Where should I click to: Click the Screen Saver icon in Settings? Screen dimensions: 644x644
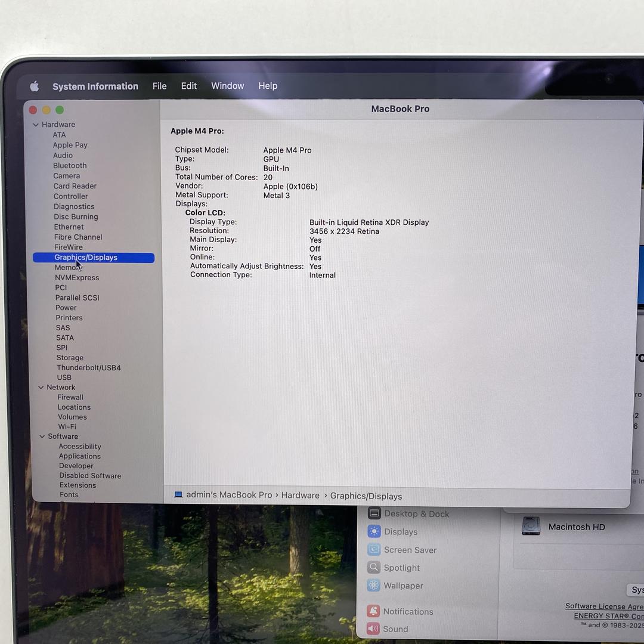coord(374,550)
